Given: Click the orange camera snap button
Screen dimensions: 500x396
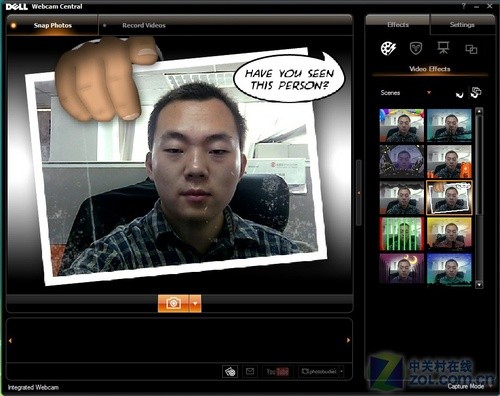Looking at the screenshot, I should pyautogui.click(x=173, y=303).
